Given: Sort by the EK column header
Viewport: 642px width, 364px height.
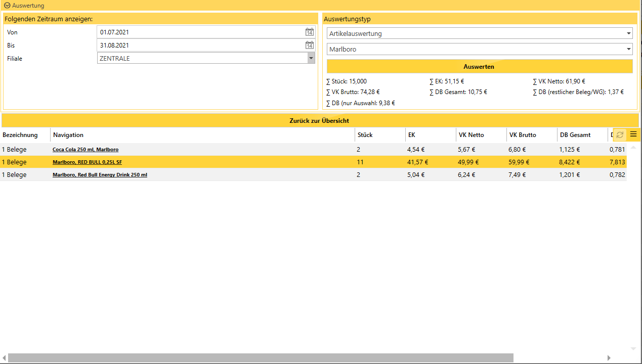Looking at the screenshot, I should [x=431, y=135].
